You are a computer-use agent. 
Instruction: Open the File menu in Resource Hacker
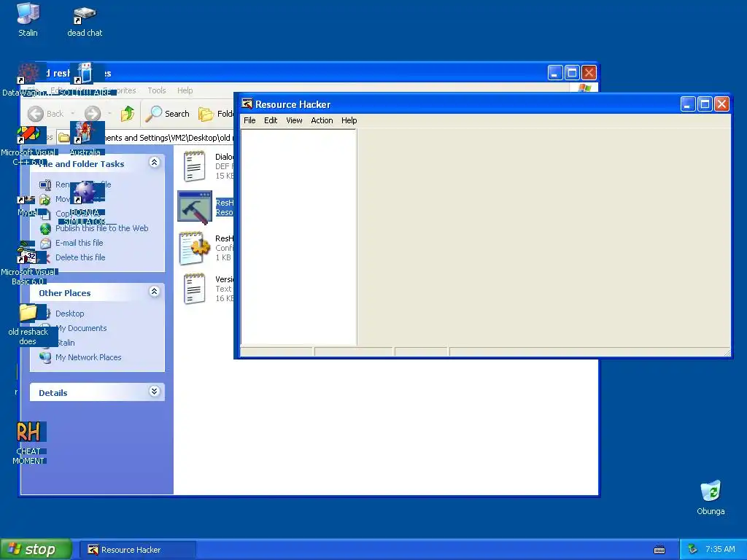pos(249,120)
